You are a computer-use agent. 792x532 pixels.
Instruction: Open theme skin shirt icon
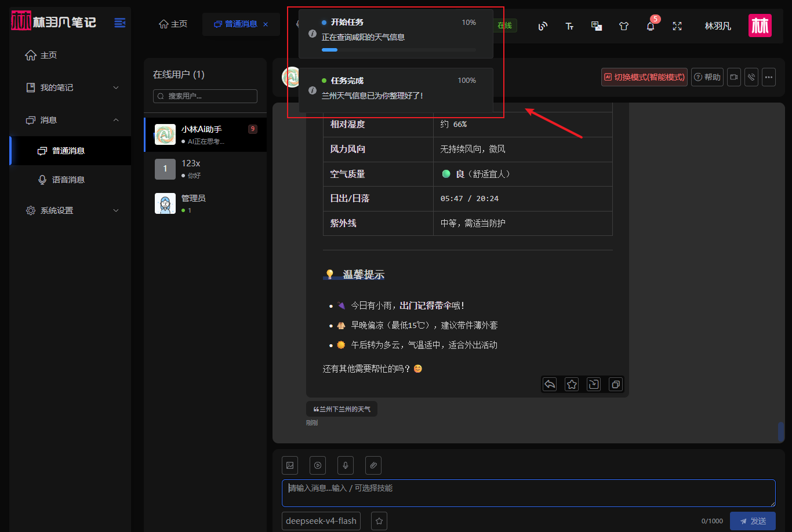[623, 26]
